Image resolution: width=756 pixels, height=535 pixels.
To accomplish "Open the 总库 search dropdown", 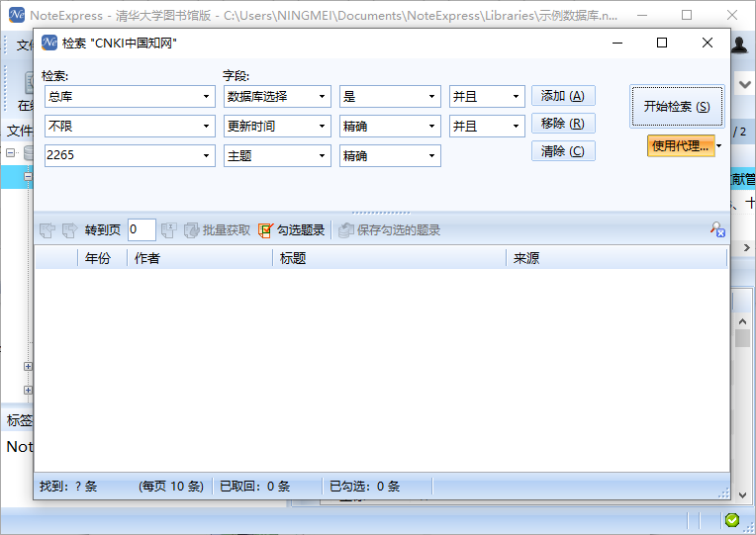I will (x=207, y=97).
